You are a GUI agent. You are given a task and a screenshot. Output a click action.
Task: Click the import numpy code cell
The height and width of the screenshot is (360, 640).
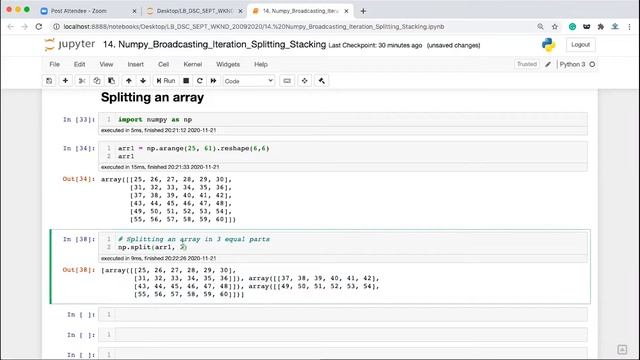pyautogui.click(x=343, y=120)
